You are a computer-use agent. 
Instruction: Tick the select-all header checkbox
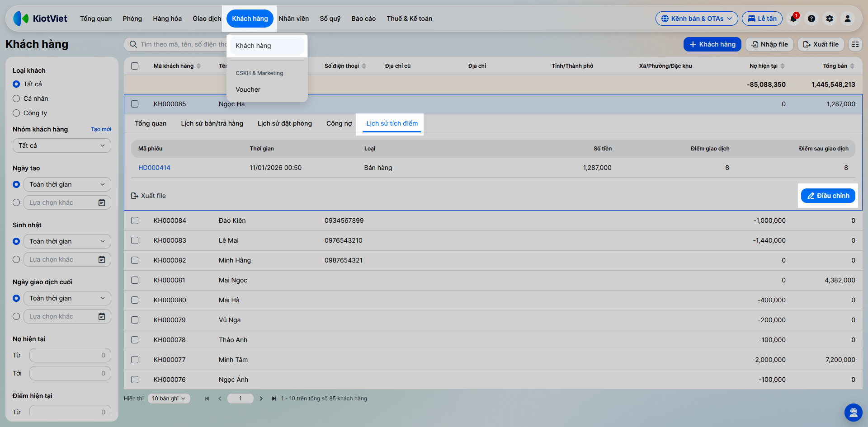(135, 66)
